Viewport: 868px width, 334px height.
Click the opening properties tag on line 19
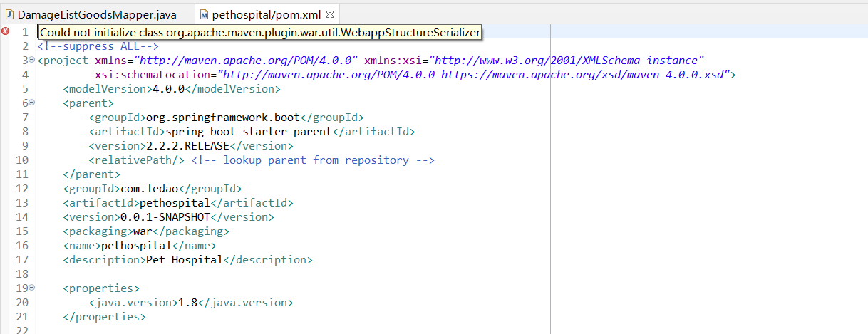coord(101,288)
